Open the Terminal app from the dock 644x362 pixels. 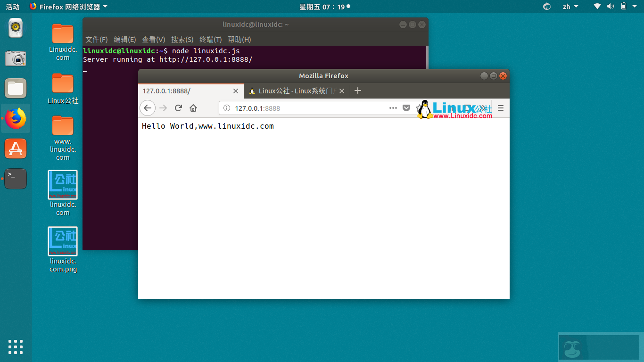16,179
